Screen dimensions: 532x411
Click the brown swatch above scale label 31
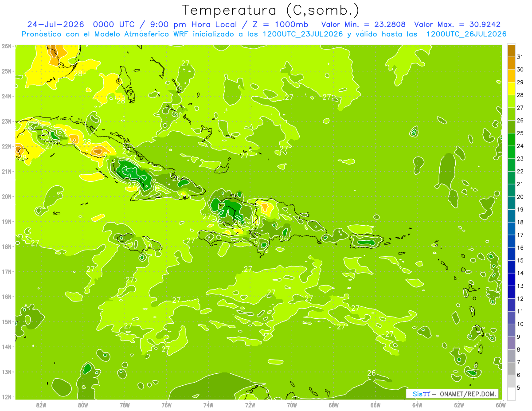511,51
